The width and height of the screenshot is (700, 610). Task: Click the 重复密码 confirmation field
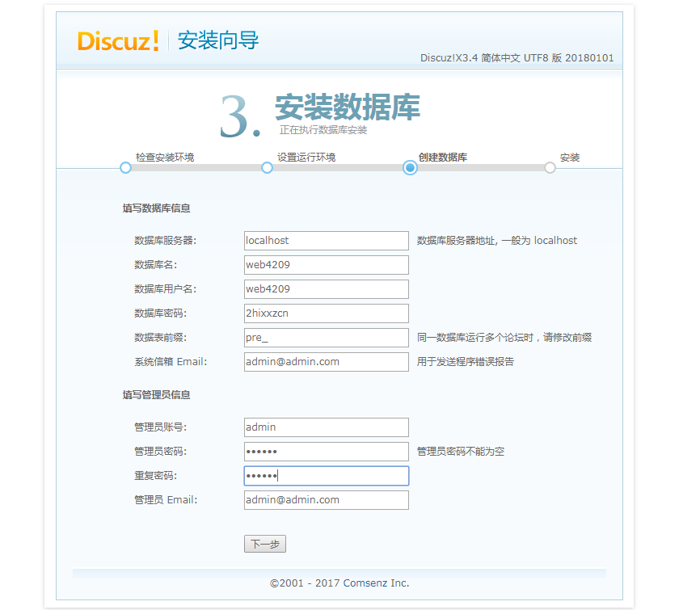[326, 476]
